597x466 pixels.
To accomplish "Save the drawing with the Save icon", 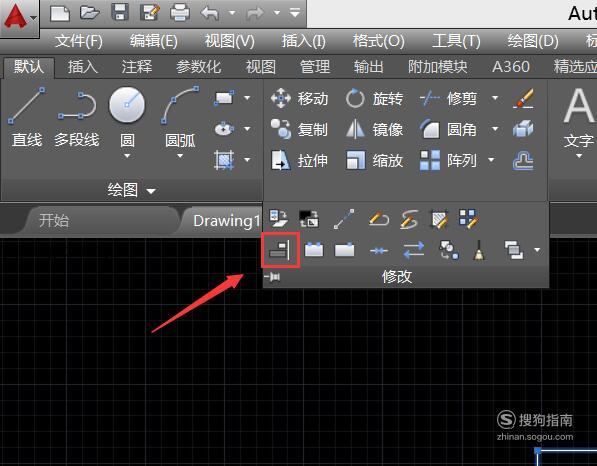I will tap(120, 13).
